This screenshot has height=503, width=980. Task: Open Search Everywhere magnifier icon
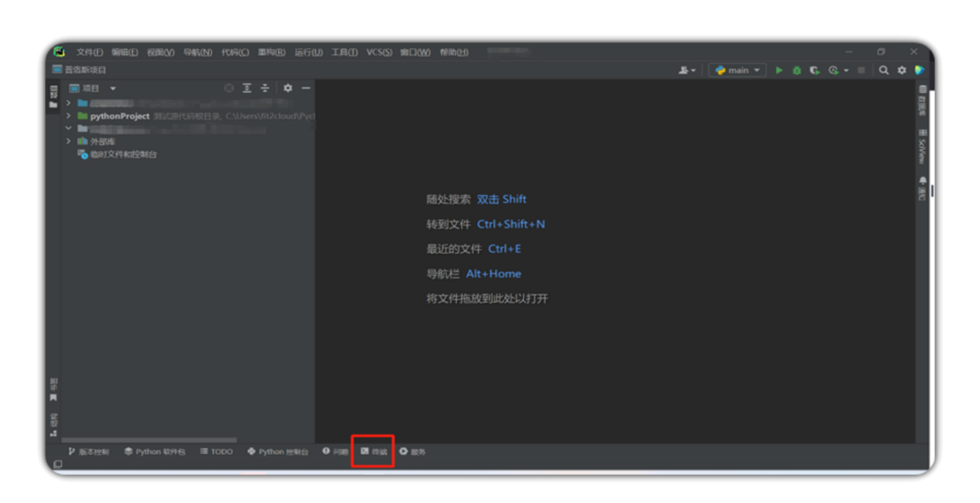(x=884, y=71)
